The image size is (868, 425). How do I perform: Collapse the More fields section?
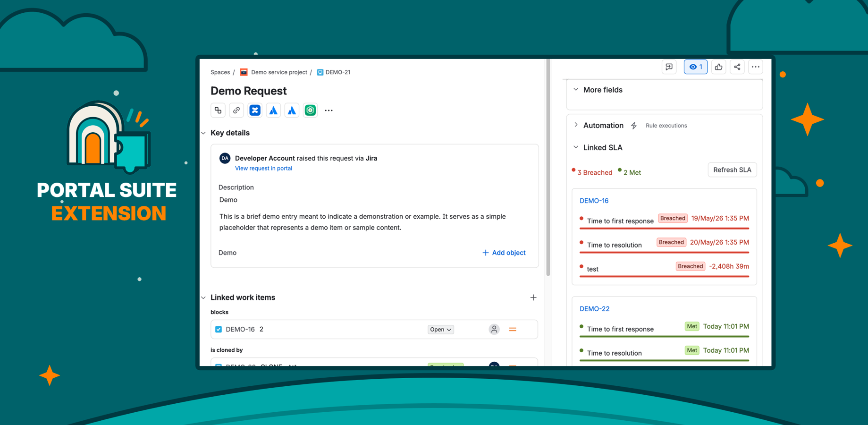(576, 90)
